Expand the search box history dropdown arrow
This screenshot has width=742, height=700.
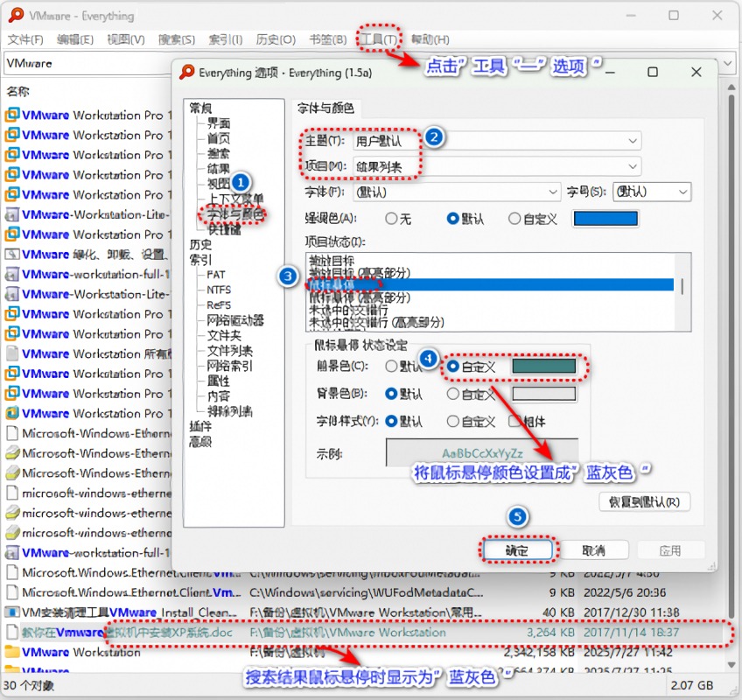(x=727, y=63)
